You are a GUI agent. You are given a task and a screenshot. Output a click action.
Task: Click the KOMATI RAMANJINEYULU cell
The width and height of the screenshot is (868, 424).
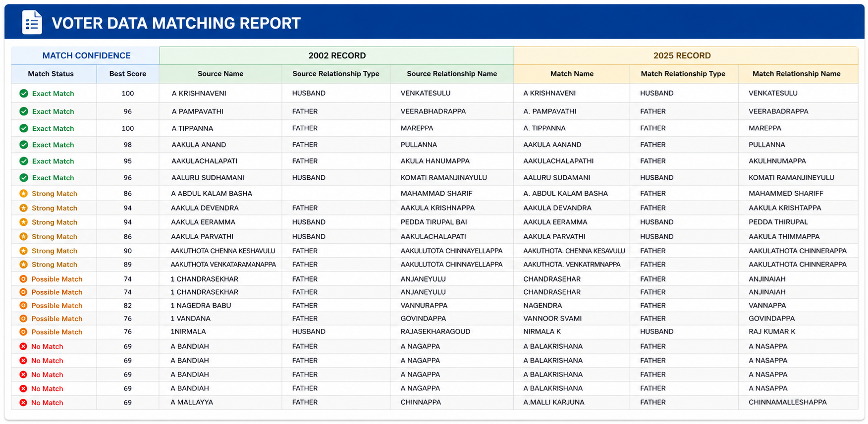click(798, 177)
